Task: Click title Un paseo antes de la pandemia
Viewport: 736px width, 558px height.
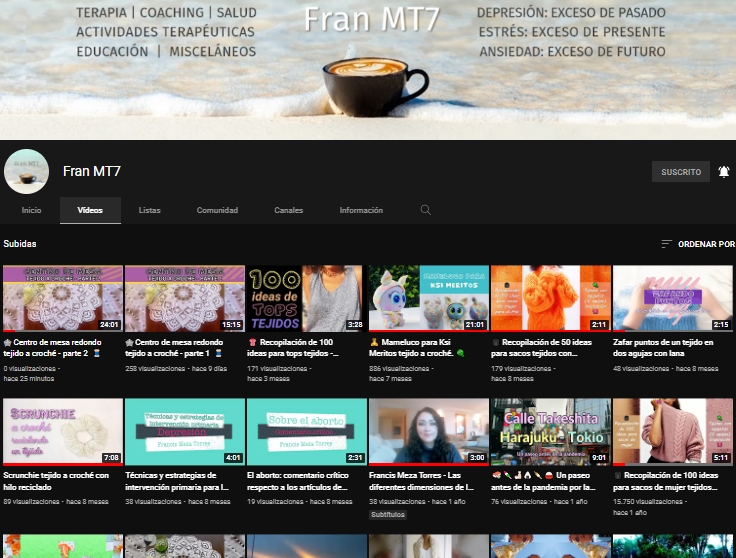Action: (544, 481)
